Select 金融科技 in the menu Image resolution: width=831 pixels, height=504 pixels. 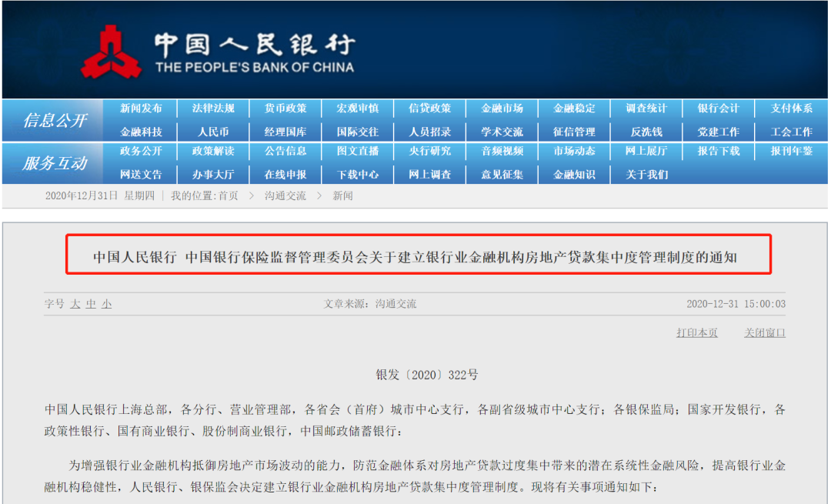141,132
